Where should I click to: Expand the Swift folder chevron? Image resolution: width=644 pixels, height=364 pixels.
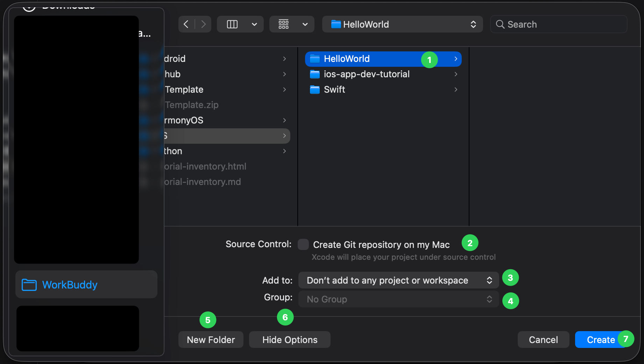click(x=456, y=90)
